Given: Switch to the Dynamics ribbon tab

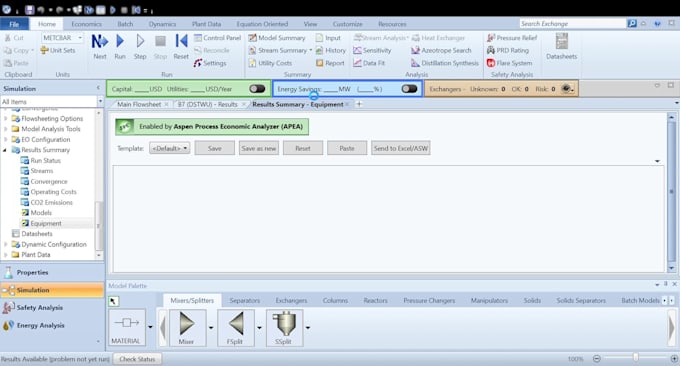Looking at the screenshot, I should 162,24.
